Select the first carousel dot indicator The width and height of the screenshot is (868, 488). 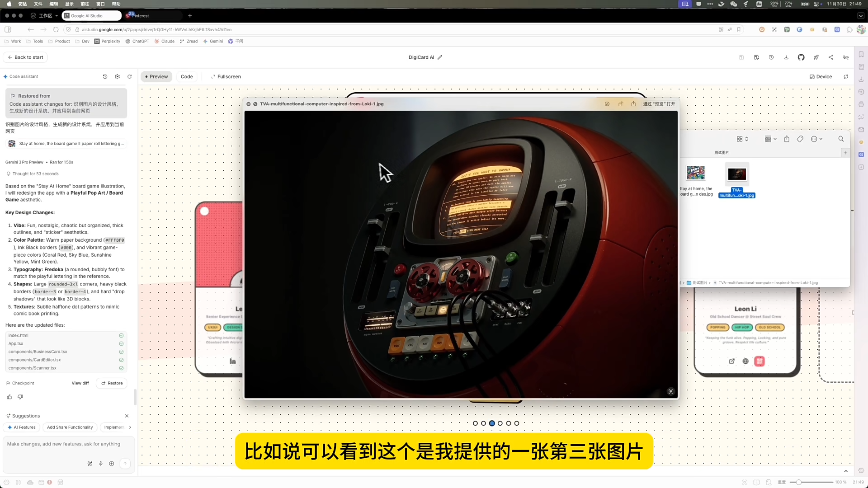click(475, 423)
